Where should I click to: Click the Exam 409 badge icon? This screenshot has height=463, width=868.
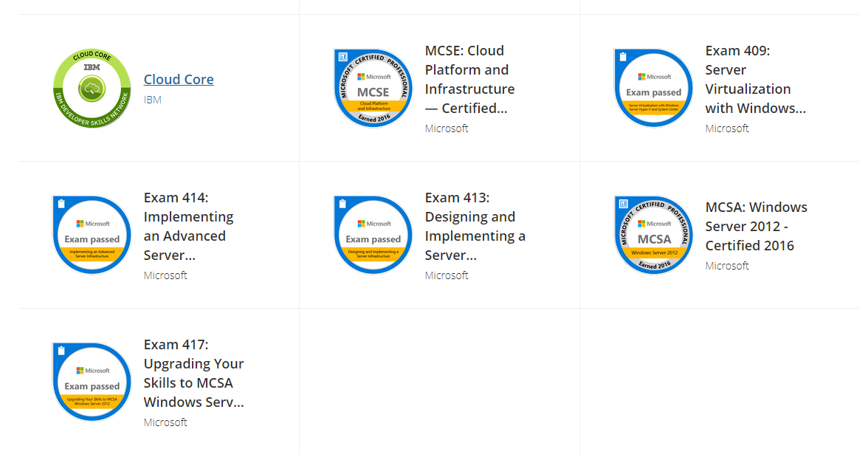coord(654,88)
